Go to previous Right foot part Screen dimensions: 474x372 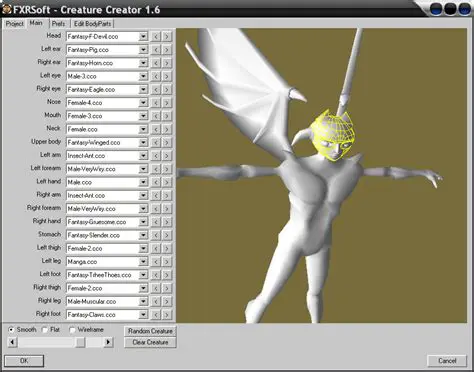[156, 315]
